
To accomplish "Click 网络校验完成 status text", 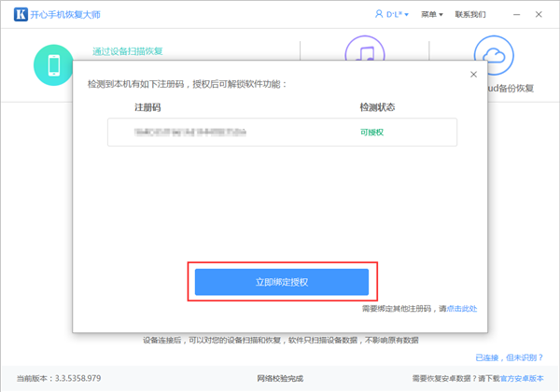I will 280,378.
